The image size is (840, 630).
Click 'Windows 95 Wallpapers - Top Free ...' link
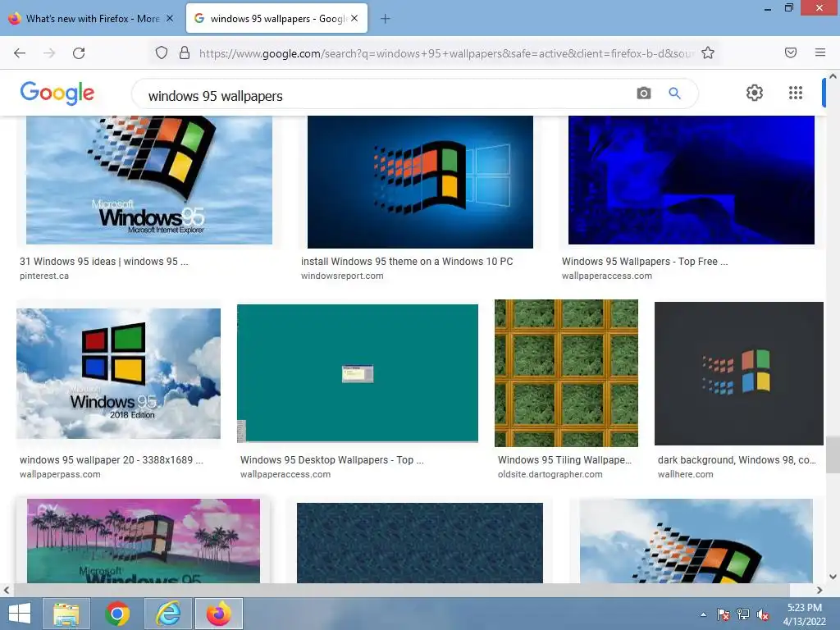645,262
